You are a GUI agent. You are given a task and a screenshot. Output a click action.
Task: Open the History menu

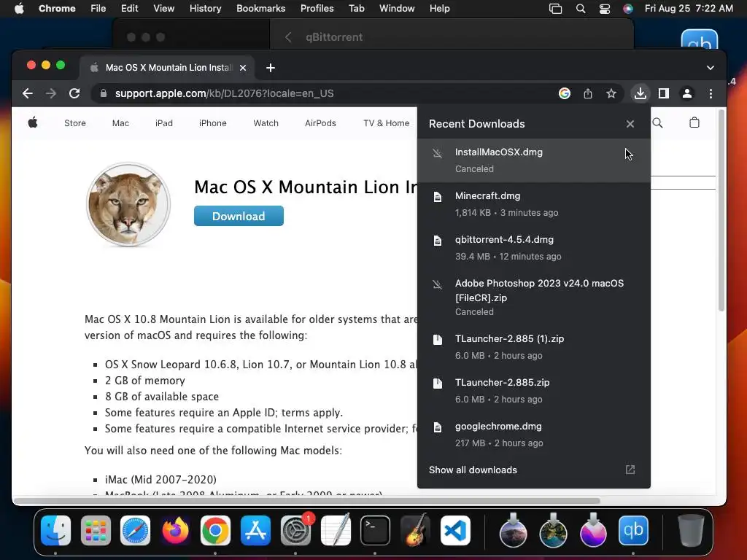205,8
